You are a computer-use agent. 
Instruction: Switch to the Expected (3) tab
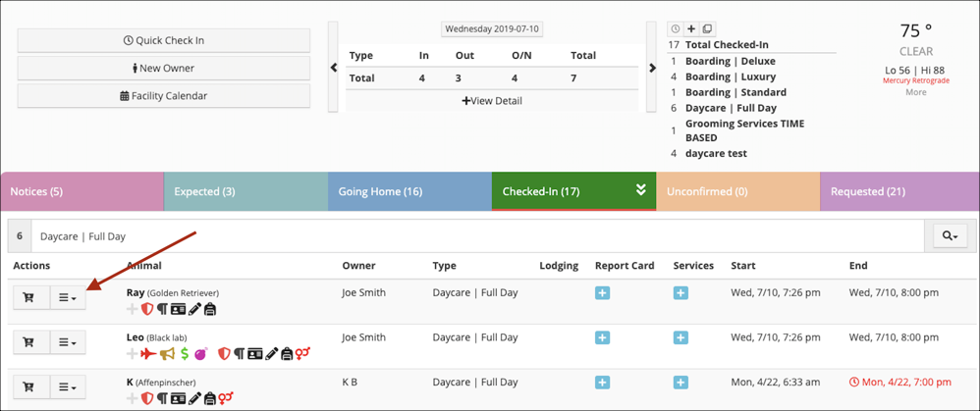[x=245, y=191]
